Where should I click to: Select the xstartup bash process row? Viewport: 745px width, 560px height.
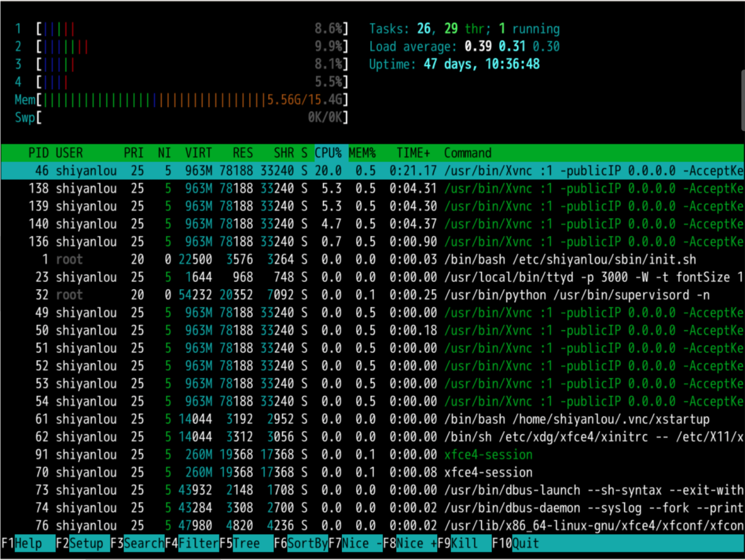click(372, 419)
